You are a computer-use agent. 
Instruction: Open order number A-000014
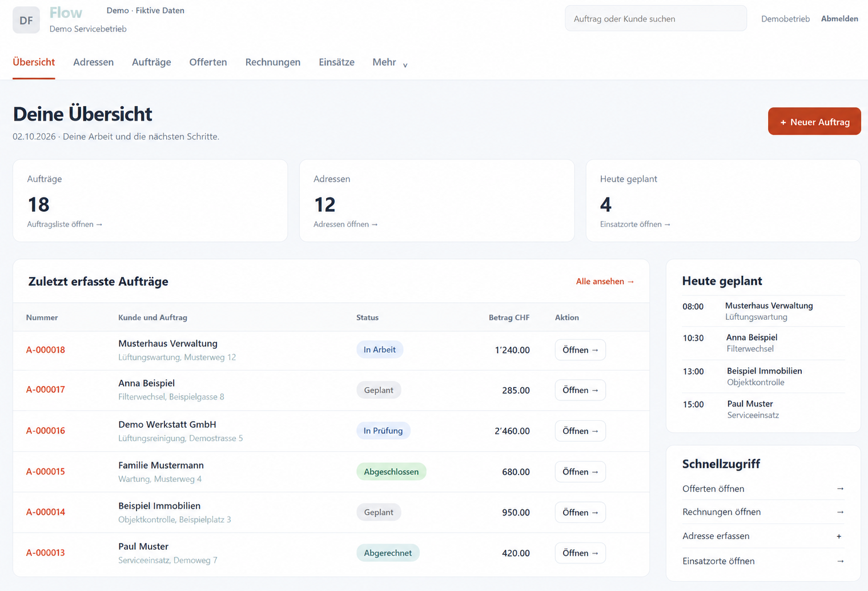coord(46,512)
